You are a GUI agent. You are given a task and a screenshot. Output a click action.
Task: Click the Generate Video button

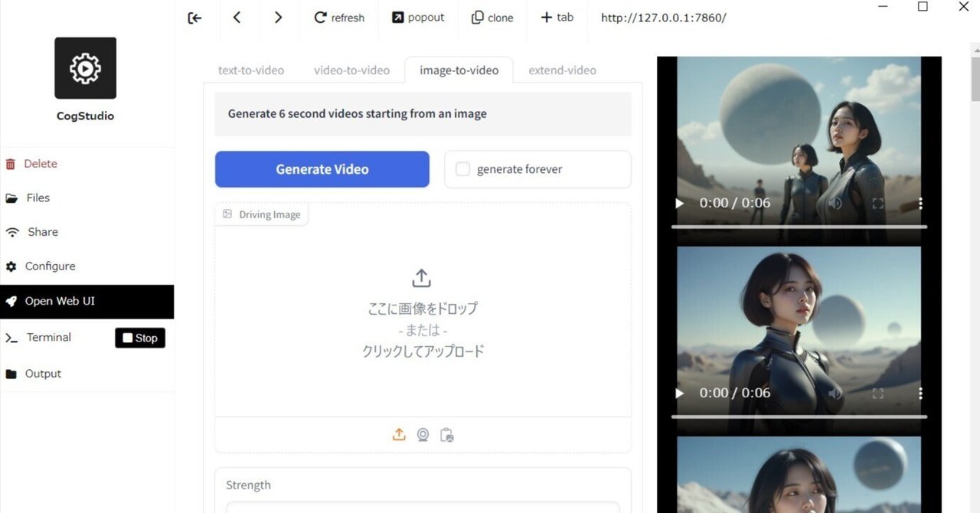click(x=322, y=169)
